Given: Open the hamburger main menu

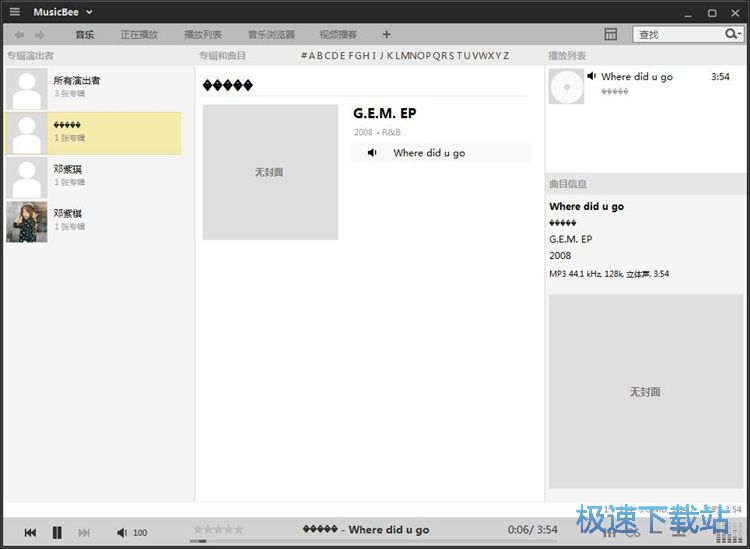Looking at the screenshot, I should [15, 11].
